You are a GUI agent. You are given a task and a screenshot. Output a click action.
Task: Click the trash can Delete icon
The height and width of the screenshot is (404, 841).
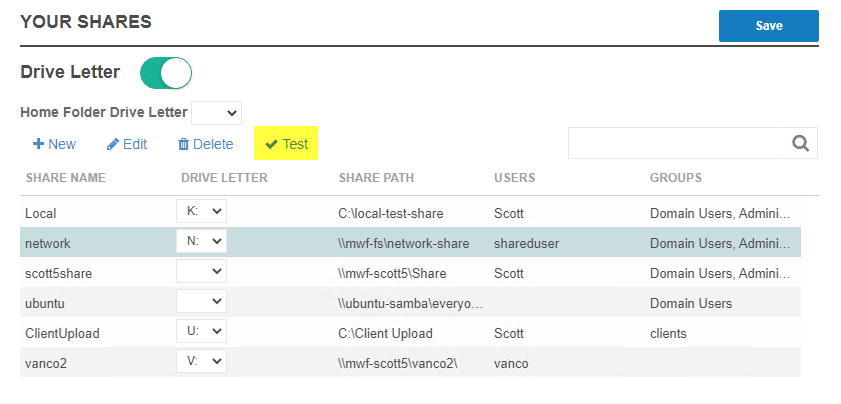pyautogui.click(x=183, y=144)
